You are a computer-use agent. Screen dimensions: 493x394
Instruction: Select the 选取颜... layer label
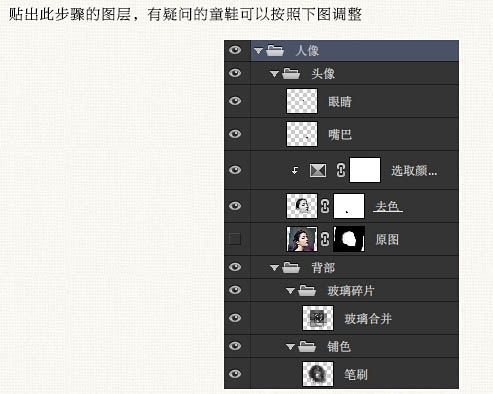click(x=414, y=171)
